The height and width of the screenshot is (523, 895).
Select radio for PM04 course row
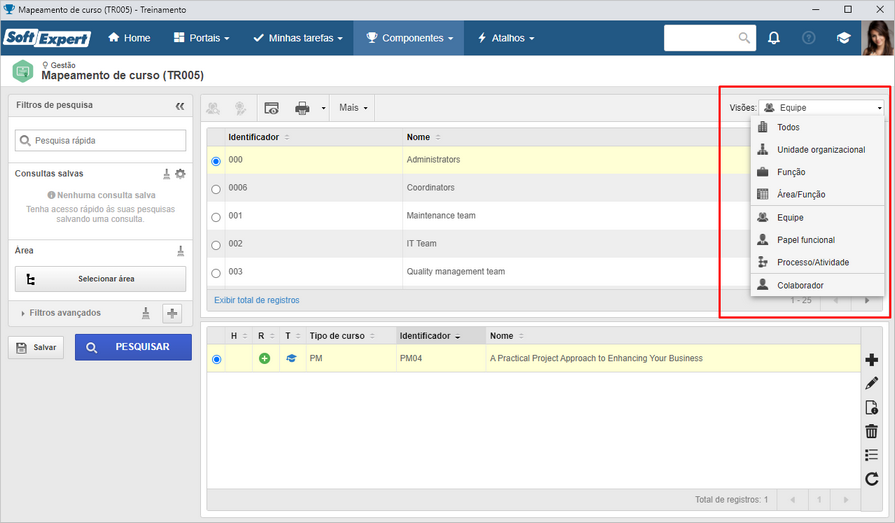(216, 359)
